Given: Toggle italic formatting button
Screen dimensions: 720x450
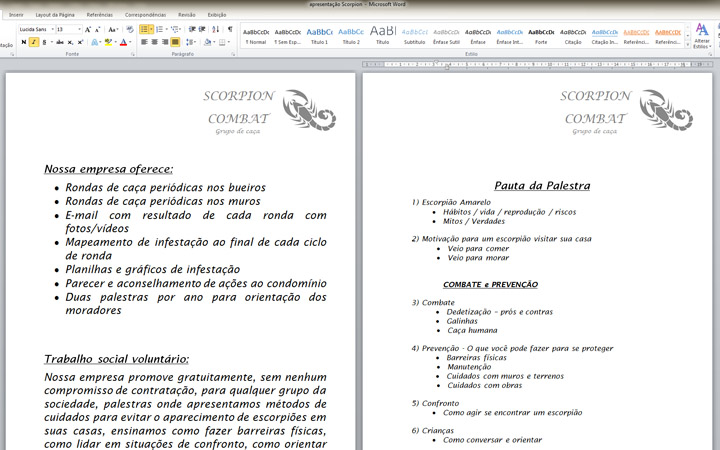Looking at the screenshot, I should 34,42.
